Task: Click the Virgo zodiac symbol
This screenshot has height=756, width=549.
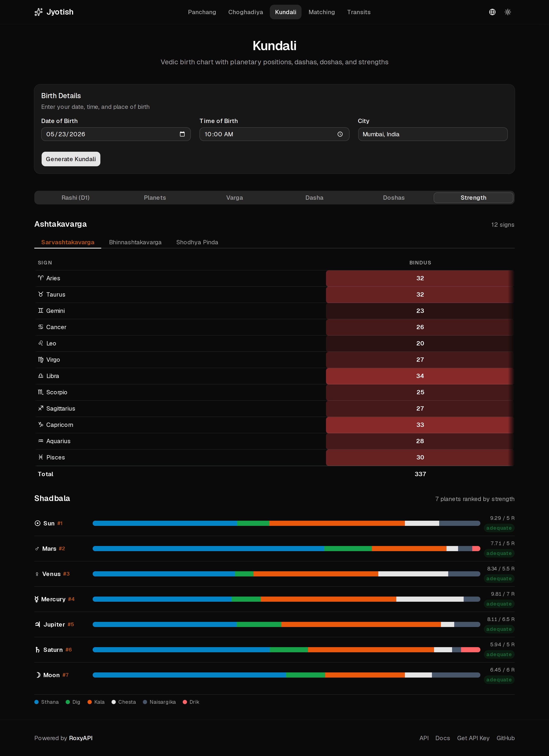Action: point(41,360)
